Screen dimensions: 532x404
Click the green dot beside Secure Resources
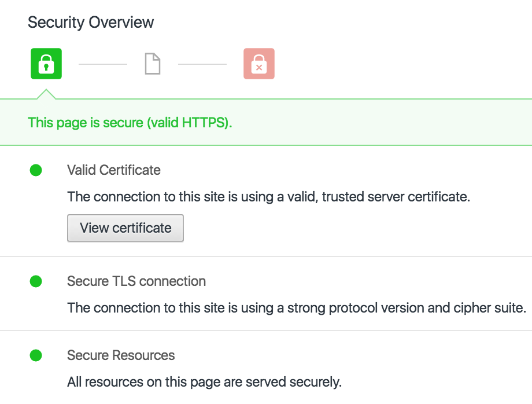(x=36, y=355)
